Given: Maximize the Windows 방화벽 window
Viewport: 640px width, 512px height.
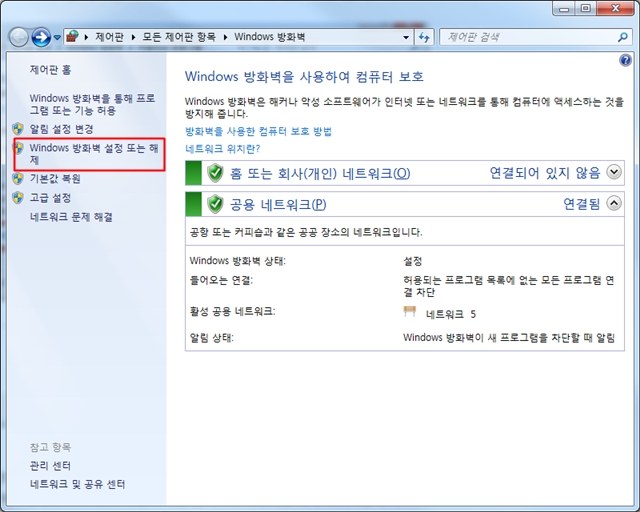Looking at the screenshot, I should [586, 9].
